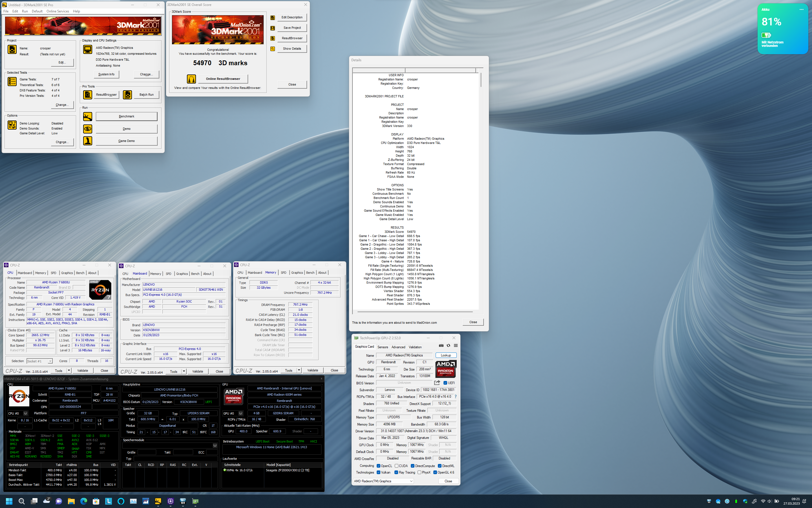812x508 pixels.
Task: Click the Bus Interface question mark in GPU-Z
Action: click(x=456, y=397)
